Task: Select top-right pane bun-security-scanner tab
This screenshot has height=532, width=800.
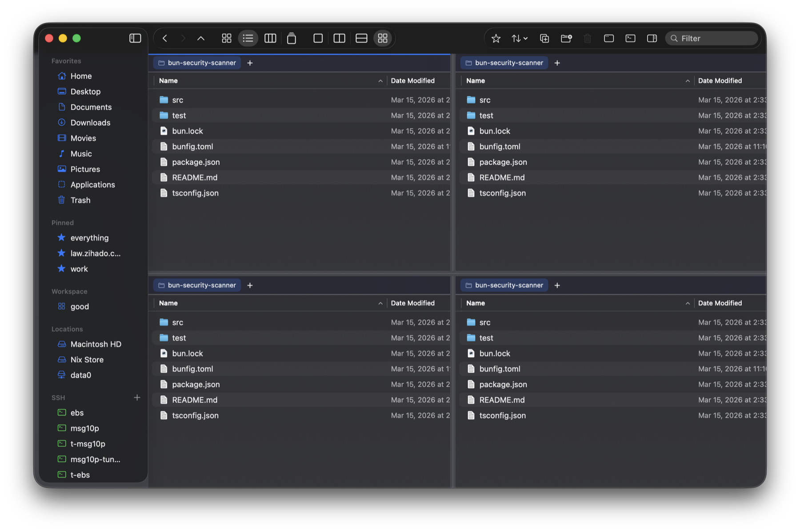Action: pos(504,63)
